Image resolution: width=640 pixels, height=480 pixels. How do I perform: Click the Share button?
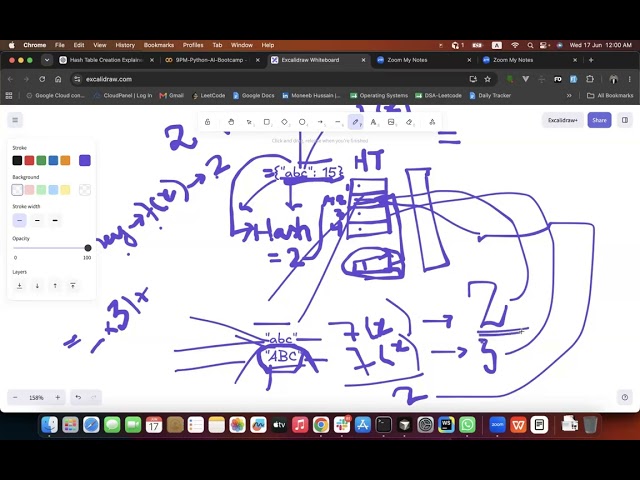(599, 120)
